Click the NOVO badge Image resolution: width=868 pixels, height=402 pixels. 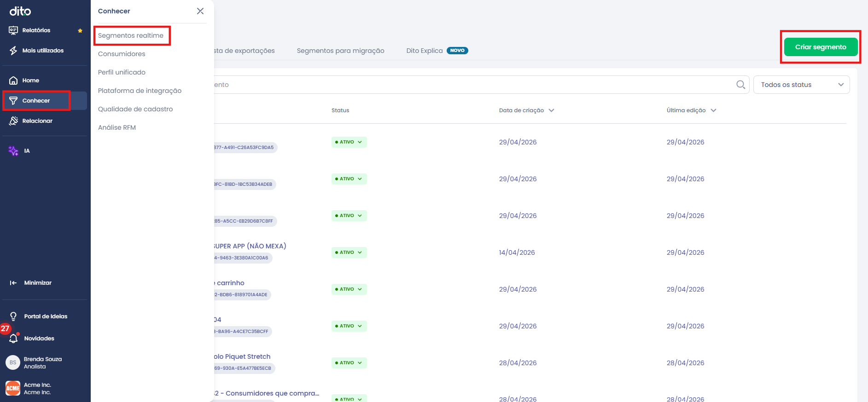click(x=457, y=51)
